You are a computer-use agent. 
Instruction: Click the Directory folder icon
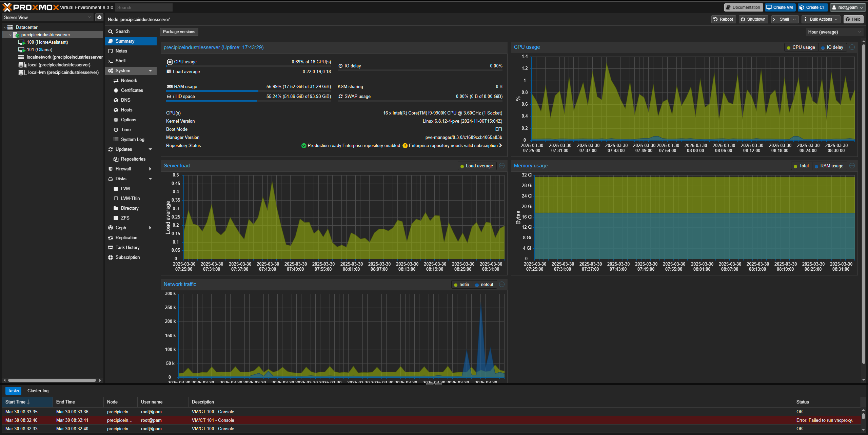[116, 208]
